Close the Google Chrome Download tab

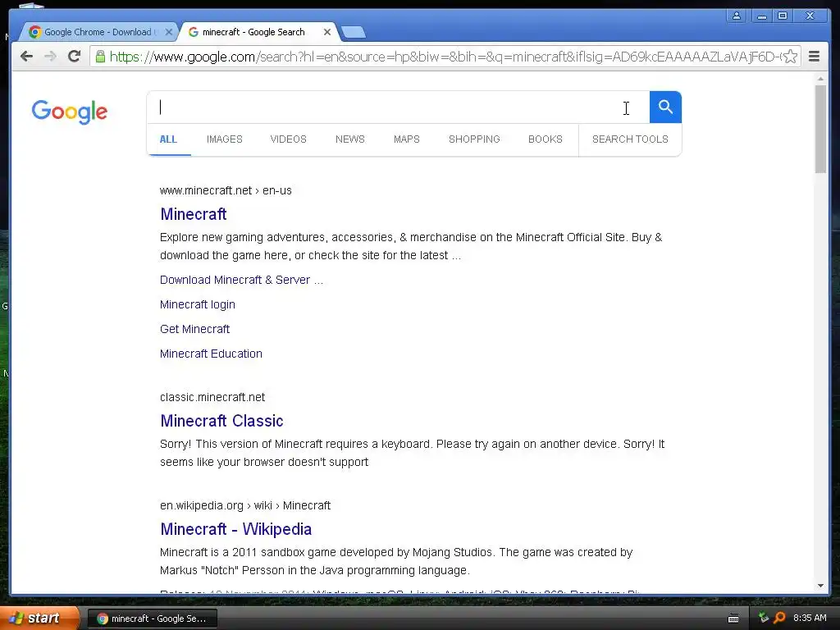pos(169,32)
